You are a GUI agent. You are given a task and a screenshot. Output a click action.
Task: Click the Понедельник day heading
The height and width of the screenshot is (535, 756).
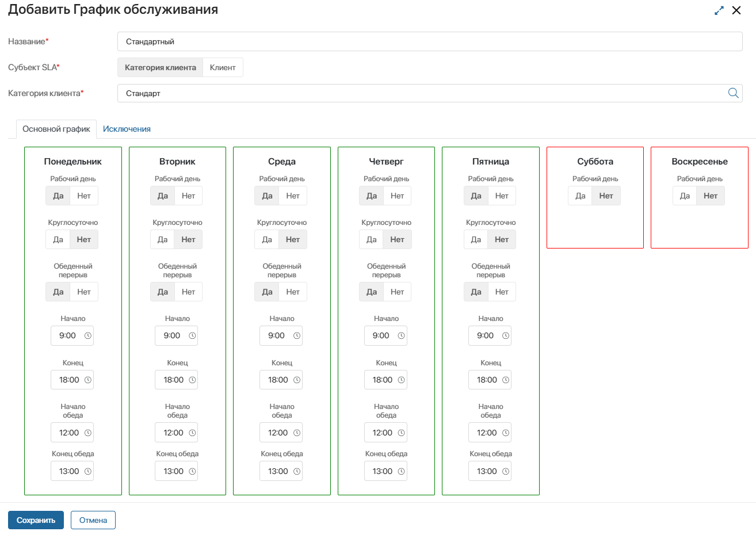pyautogui.click(x=73, y=162)
